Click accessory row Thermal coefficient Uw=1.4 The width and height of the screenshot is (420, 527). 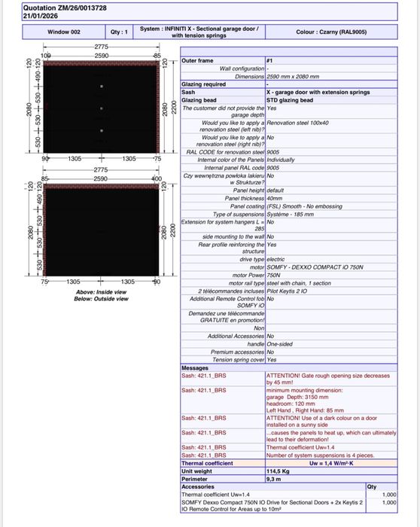click(x=215, y=495)
